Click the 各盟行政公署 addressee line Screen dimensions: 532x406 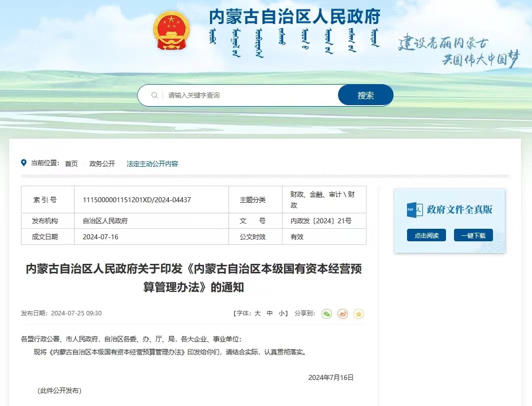131,339
